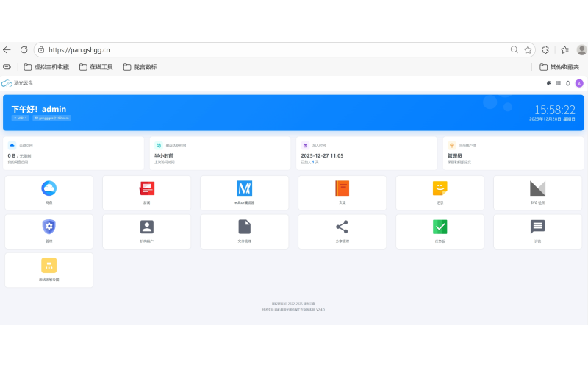
Task: Open the 其他收藏夹 bookmarks folder
Action: (x=559, y=67)
